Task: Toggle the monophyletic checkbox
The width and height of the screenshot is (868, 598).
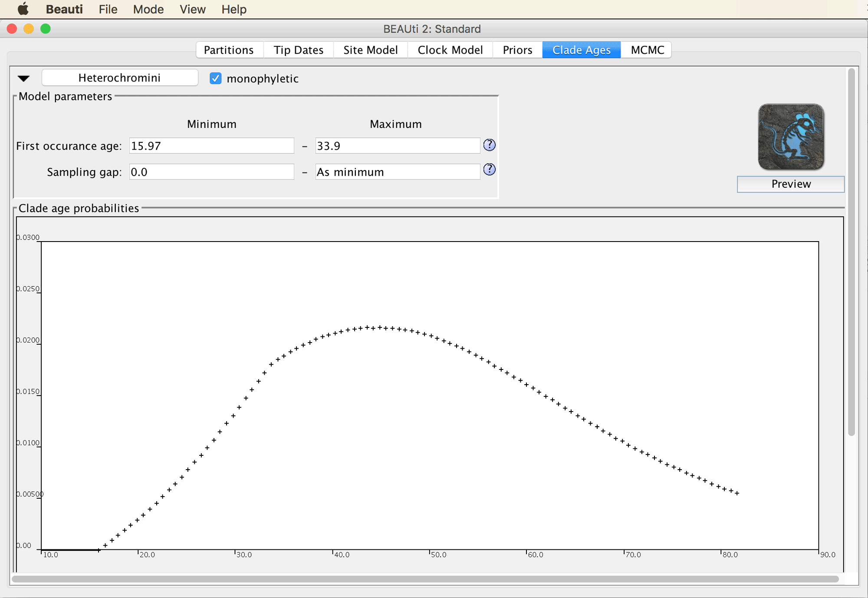Action: click(x=215, y=78)
